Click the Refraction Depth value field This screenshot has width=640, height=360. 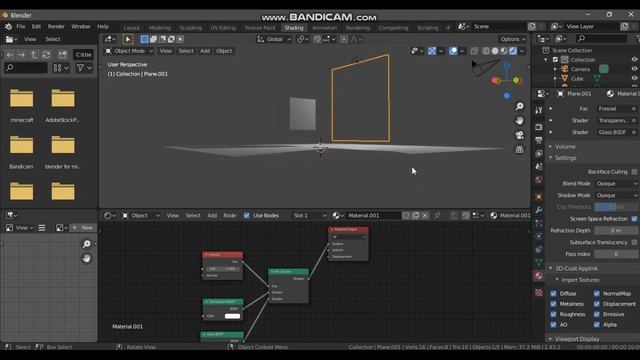[616, 231]
